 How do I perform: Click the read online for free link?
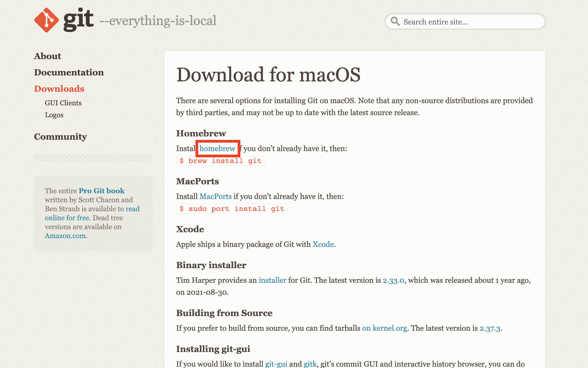pos(92,213)
